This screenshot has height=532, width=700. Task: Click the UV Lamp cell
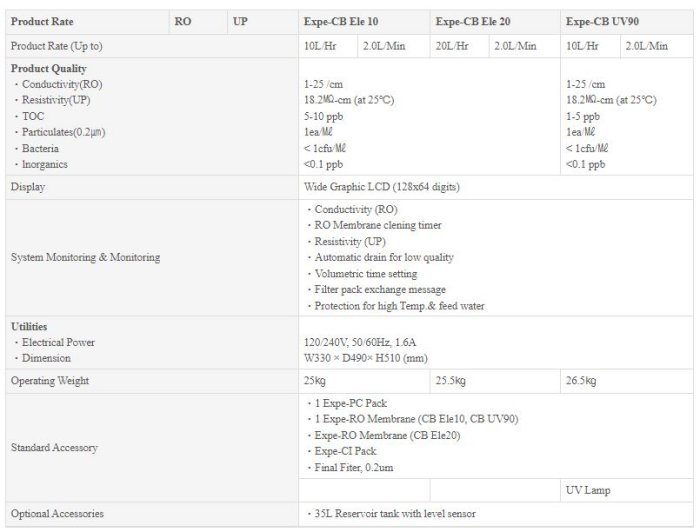[x=588, y=490]
